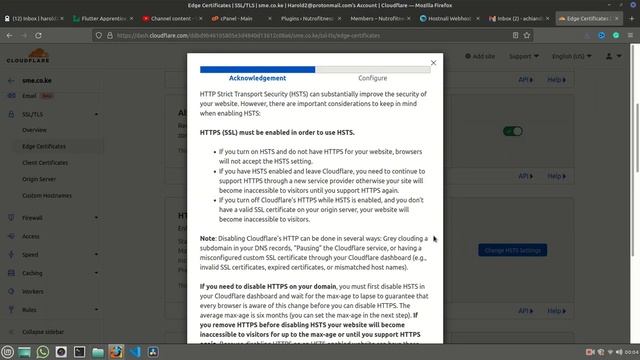The height and width of the screenshot is (360, 640).
Task: Click the Caching sidebar icon
Action: point(11,273)
